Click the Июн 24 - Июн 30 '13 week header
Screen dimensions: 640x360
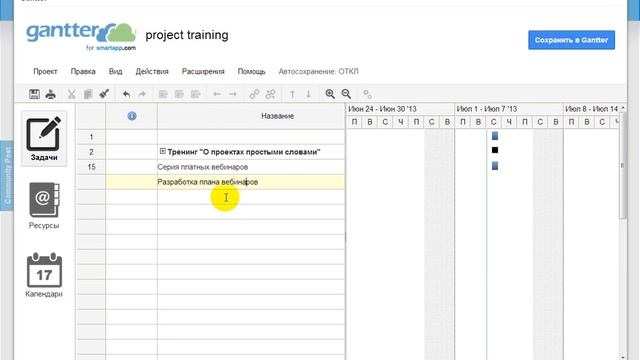coord(382,109)
